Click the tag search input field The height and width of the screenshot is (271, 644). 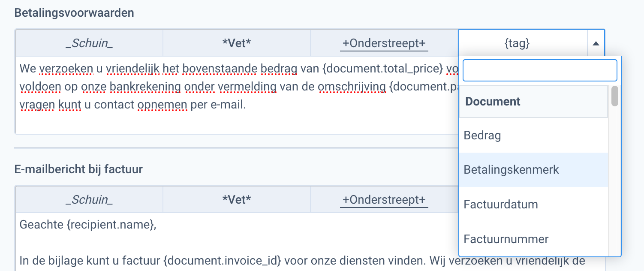(539, 70)
